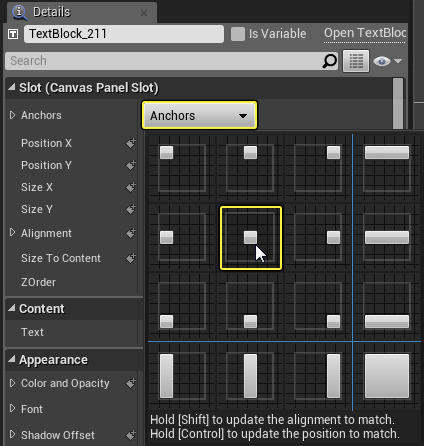Select the center vertical-stretch anchor preset
Image resolution: width=424 pixels, height=446 pixels.
tap(250, 376)
